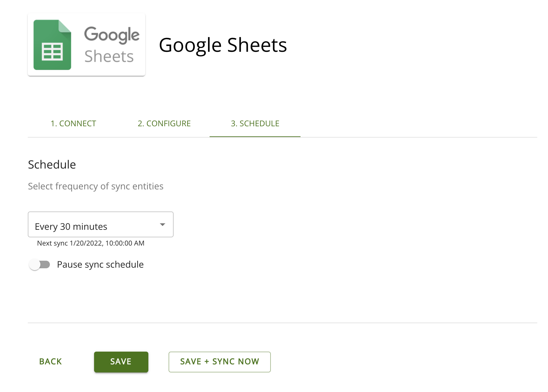Click the Save button
Screen dimensions: 548x392
[x=121, y=362]
